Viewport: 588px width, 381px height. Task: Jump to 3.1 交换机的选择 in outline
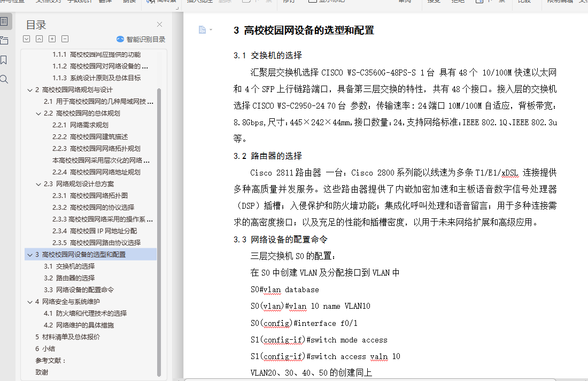coord(69,266)
